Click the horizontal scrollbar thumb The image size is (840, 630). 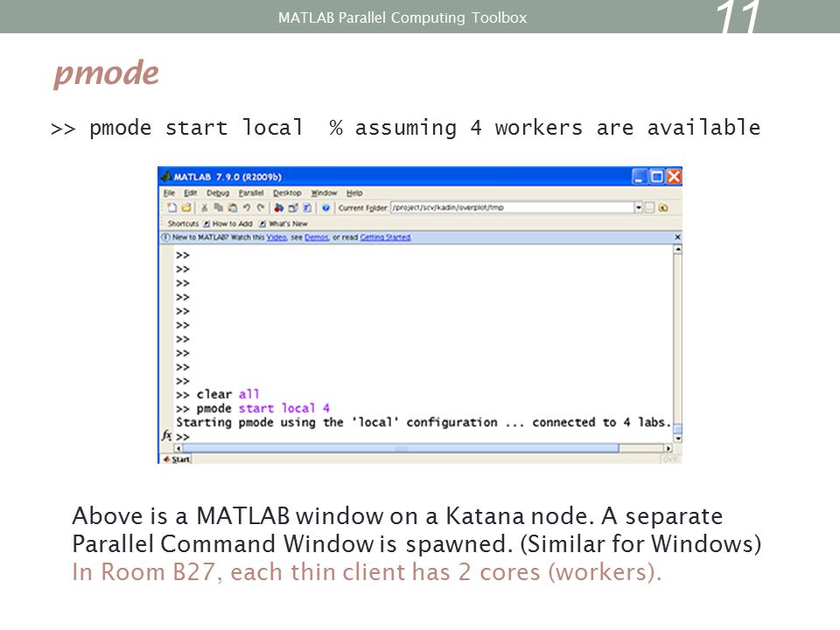[400, 448]
